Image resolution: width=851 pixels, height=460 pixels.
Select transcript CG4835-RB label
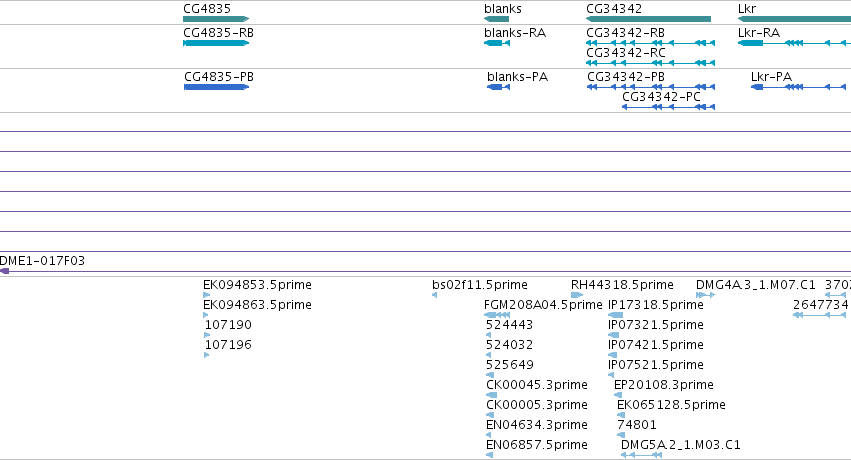click(x=218, y=33)
